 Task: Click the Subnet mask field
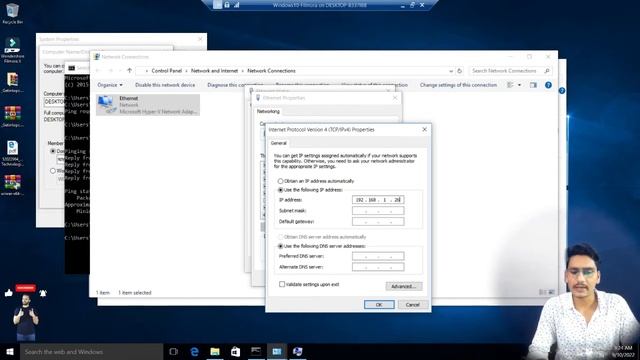pos(378,211)
